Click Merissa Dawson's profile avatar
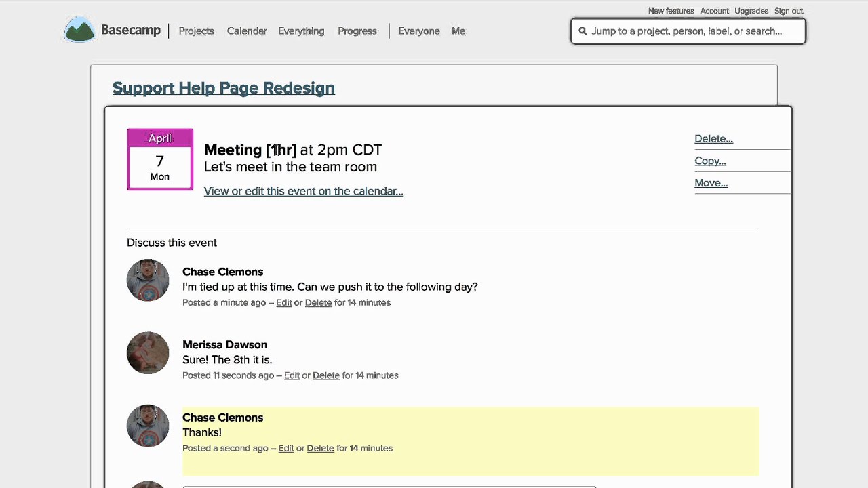This screenshot has height=488, width=868. 148,352
